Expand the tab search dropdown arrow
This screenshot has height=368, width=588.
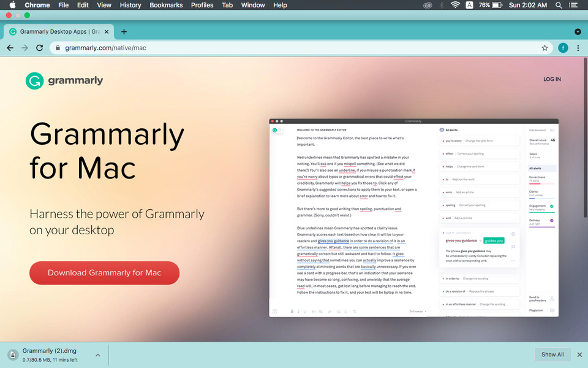coord(578,32)
